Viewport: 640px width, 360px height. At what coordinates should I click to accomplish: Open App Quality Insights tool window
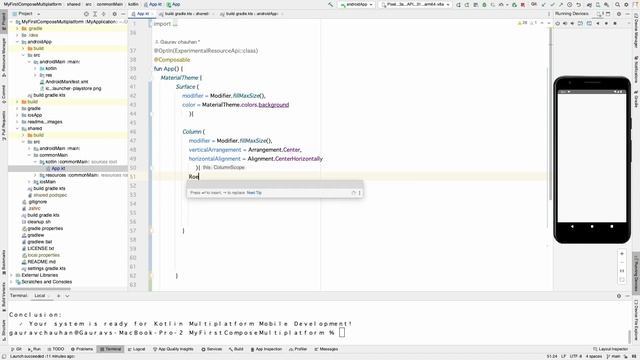[x=173, y=349]
